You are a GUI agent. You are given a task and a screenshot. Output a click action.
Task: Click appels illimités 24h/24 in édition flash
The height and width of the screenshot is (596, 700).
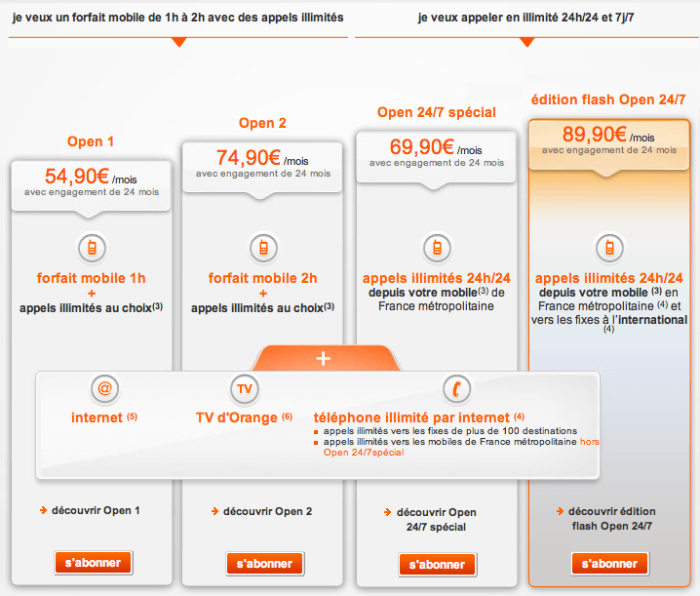click(x=609, y=278)
